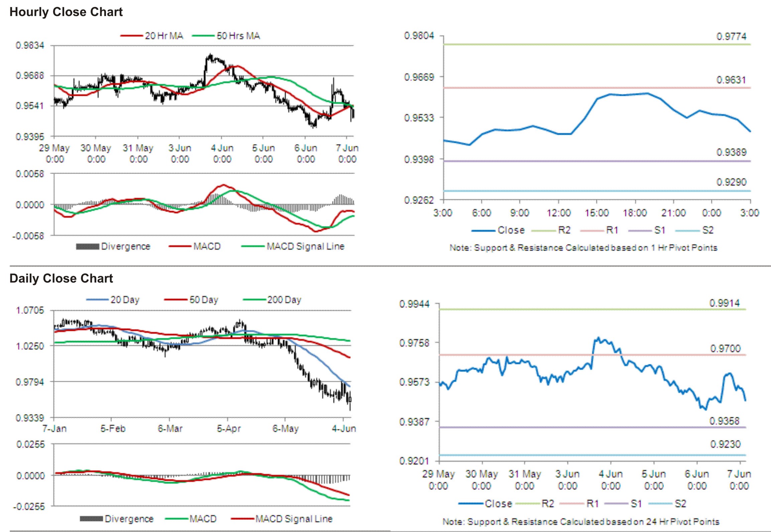
Task: Click the 0.9398 axis label
Action: [419, 159]
